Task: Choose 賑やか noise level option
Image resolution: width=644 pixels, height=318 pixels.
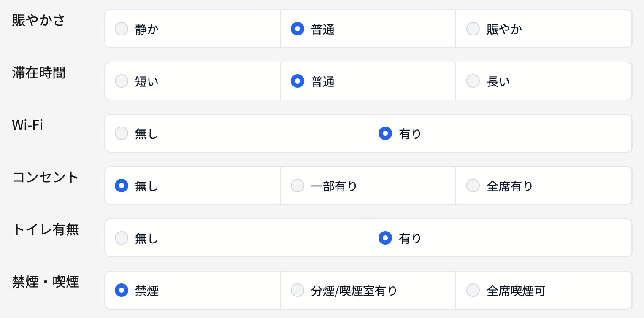Action: pos(473,29)
